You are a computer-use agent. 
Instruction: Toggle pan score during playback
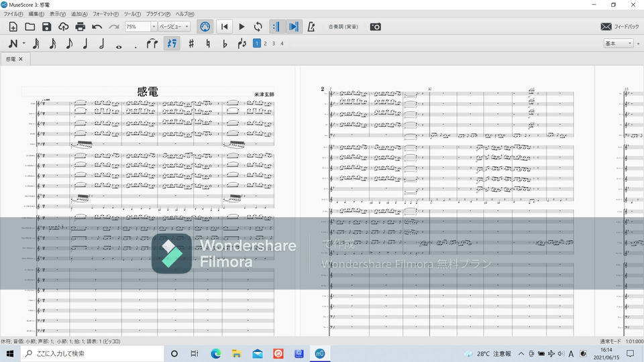(x=293, y=27)
